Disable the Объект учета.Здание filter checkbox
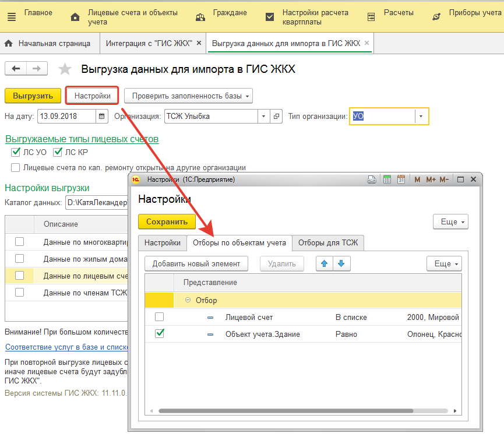 tap(160, 333)
